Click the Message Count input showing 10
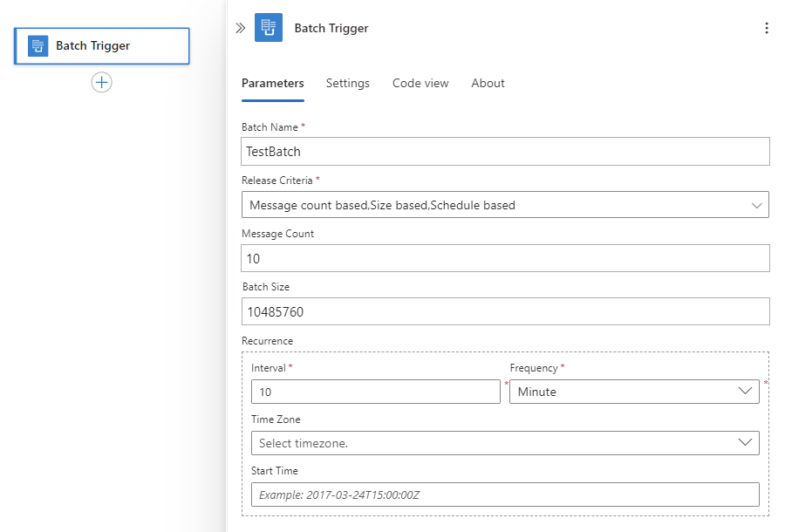The height and width of the screenshot is (532, 785). point(505,258)
